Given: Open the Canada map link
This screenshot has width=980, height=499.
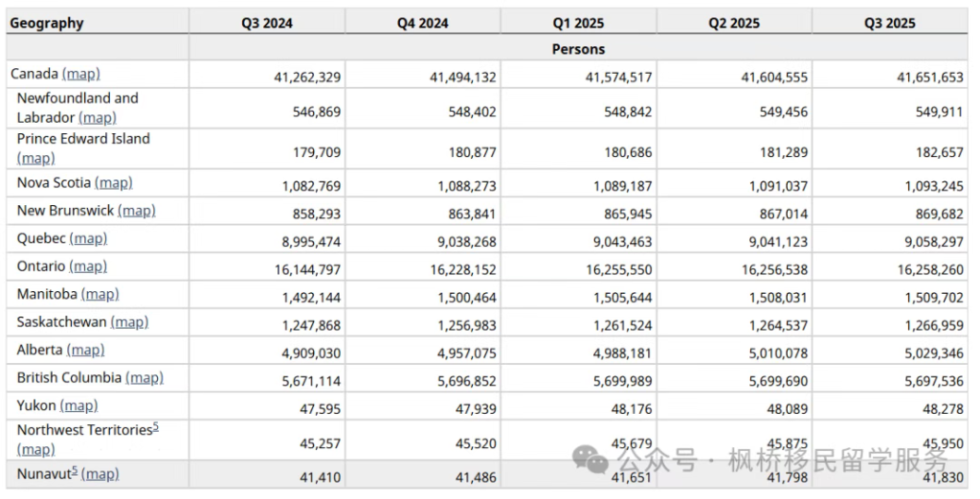Looking at the screenshot, I should coord(81,74).
